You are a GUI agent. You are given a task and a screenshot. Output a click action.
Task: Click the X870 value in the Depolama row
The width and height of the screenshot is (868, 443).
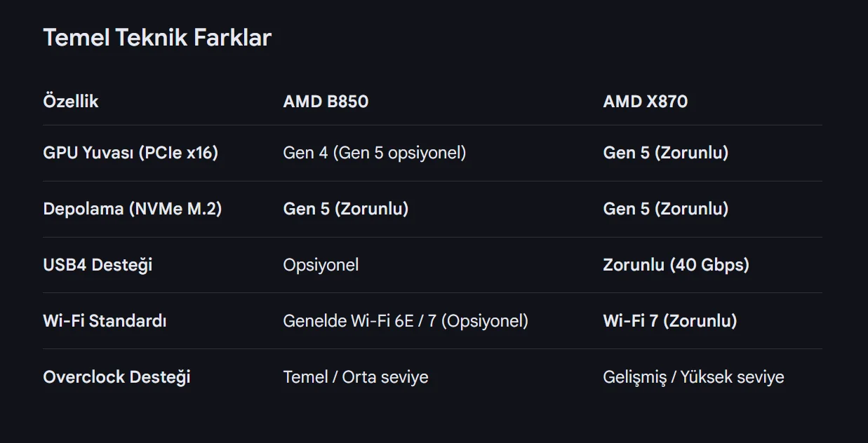point(665,209)
